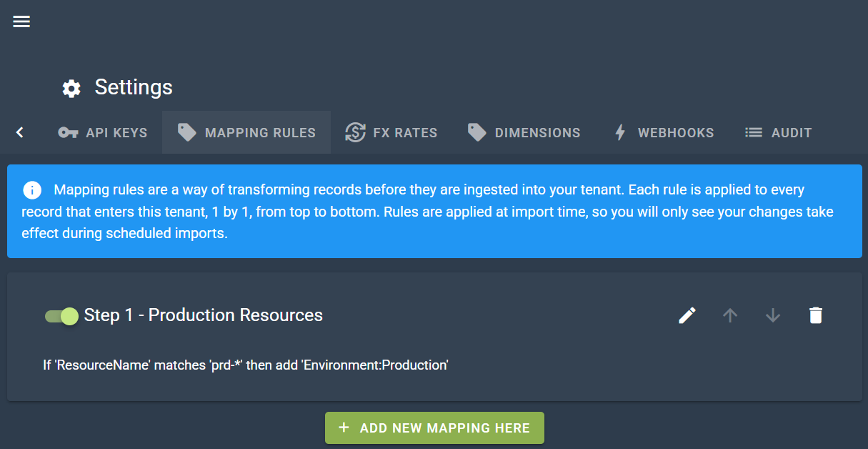Disable the Step 1 Production Resources rule toggle
Screen dimensions: 868x449
point(61,316)
